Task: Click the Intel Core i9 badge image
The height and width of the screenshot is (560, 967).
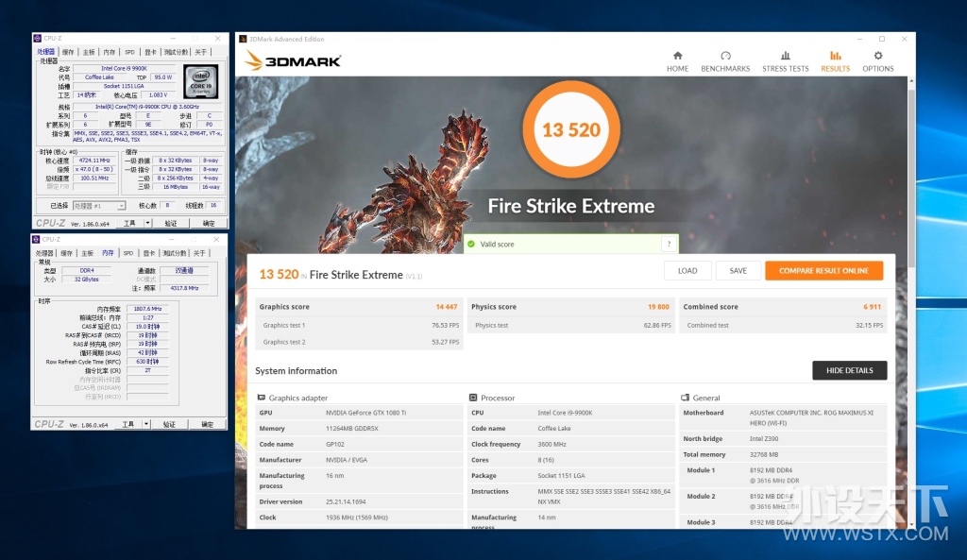Action: 201,81
